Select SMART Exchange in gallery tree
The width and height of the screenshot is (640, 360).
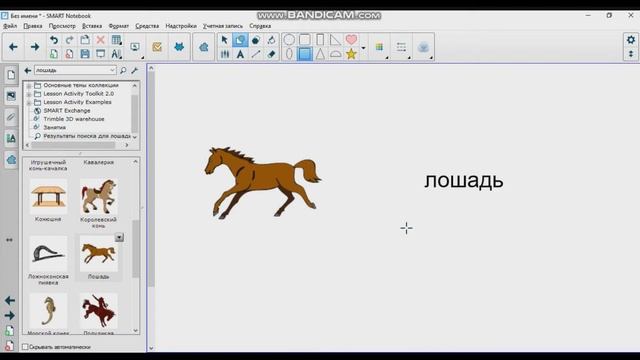click(x=67, y=111)
